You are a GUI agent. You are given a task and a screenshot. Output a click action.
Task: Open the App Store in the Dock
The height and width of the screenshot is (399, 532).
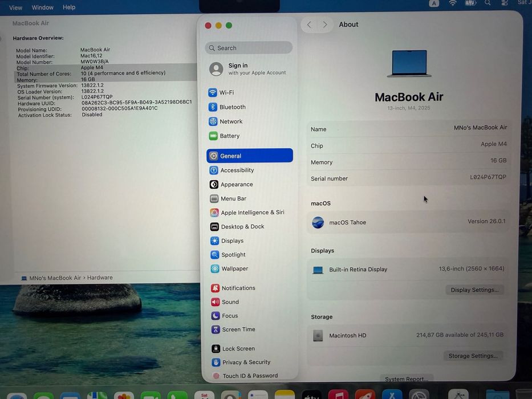coord(392,394)
